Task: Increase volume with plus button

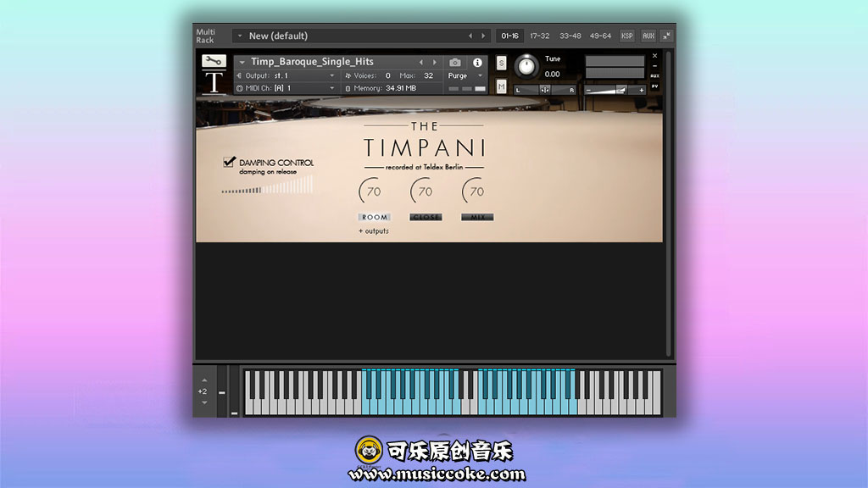Action: (x=641, y=90)
